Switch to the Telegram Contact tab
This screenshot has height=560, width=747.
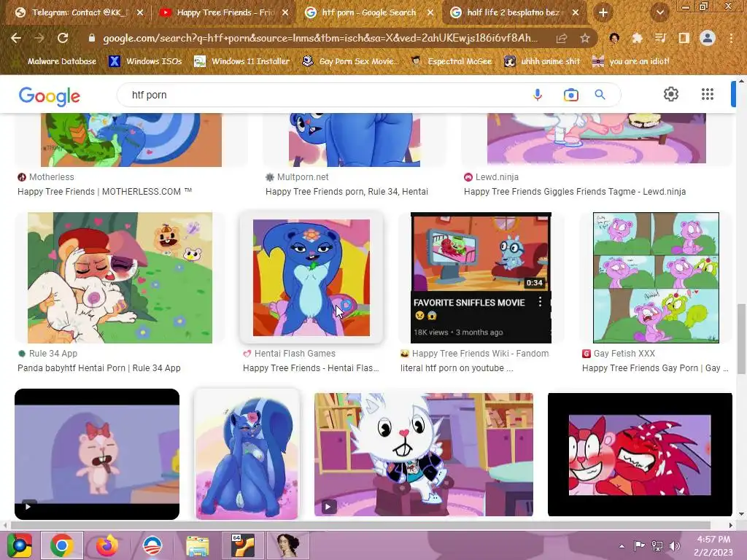(x=80, y=13)
